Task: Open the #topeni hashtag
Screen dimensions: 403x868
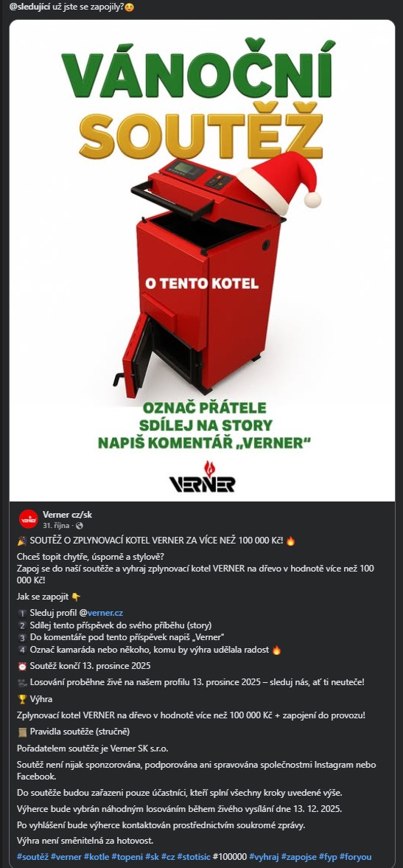Action: pyautogui.click(x=127, y=856)
